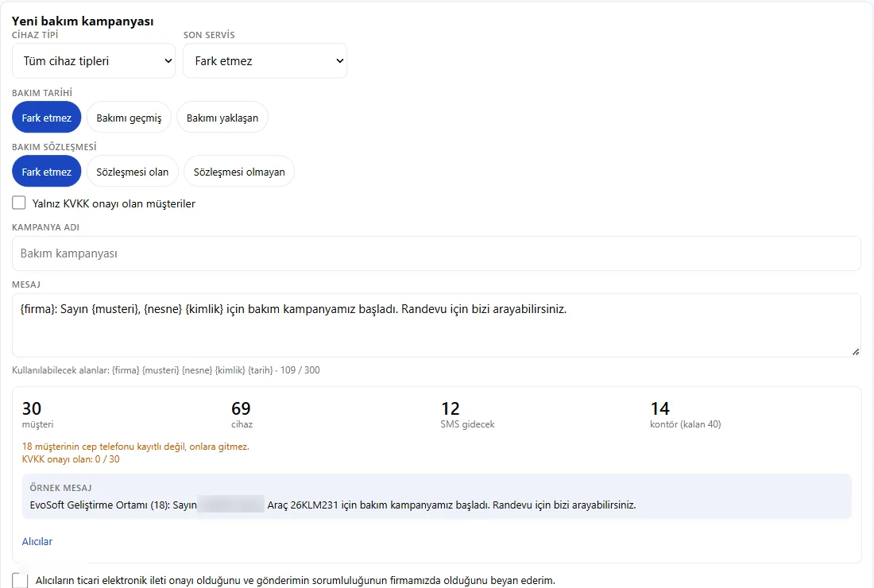Choose the 'Sözleşmesi olmayan' option
The width and height of the screenshot is (874, 588).
239,172
